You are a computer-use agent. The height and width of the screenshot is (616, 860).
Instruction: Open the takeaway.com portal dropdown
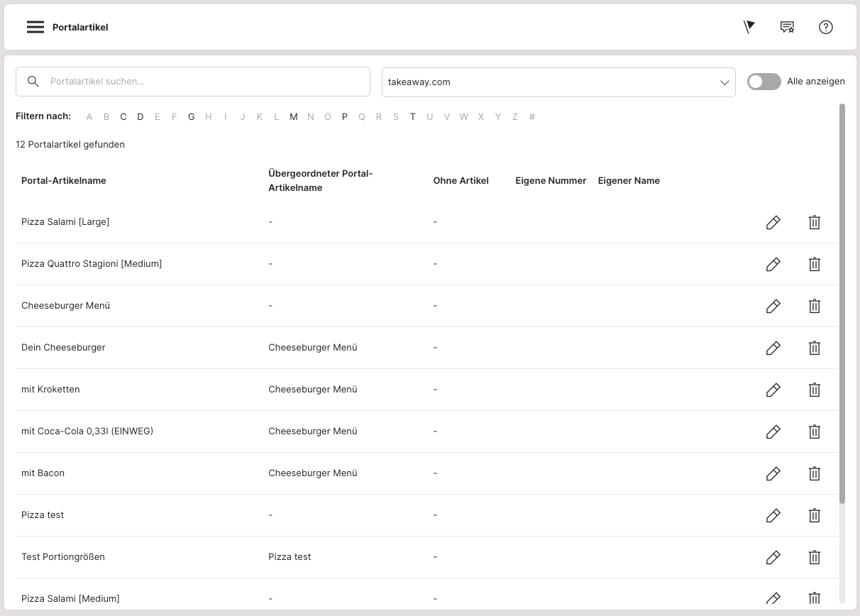[x=558, y=82]
